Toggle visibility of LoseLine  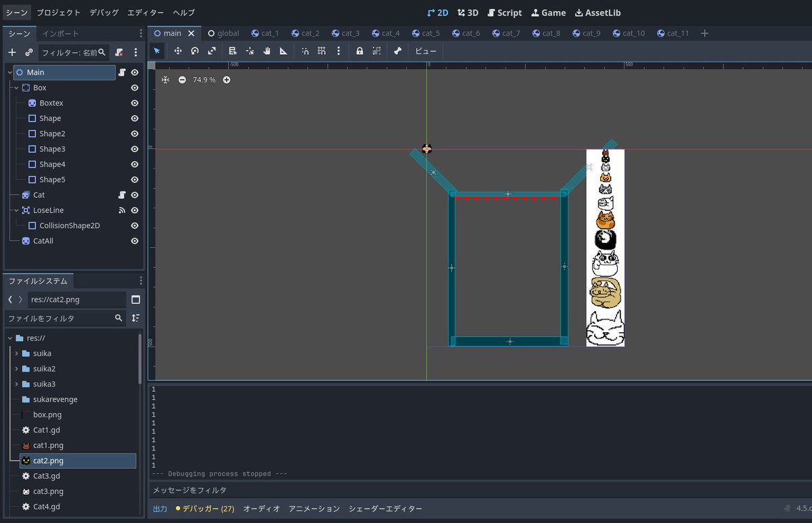(135, 210)
